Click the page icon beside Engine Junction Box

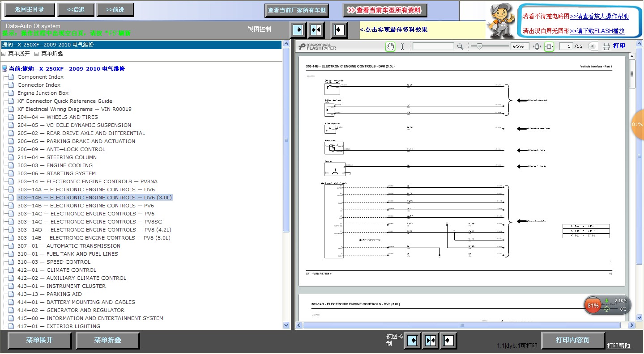11,93
